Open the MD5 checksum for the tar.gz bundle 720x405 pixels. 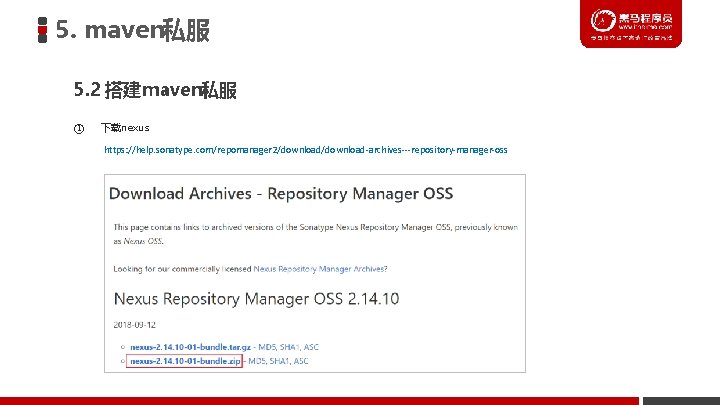(267, 347)
